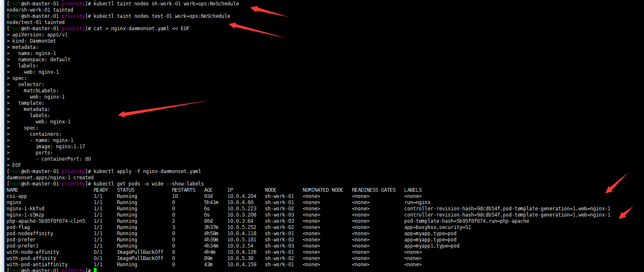The width and height of the screenshot is (644, 272).
Task: Click pod name php-apache-5b95f8f674-clzn5
Action: [x=46, y=221]
